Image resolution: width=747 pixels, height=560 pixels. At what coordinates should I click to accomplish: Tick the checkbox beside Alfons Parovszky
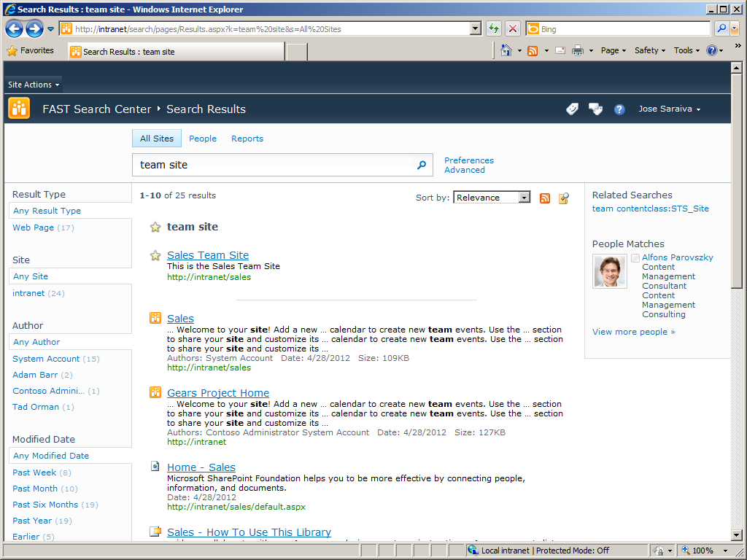[x=635, y=258]
